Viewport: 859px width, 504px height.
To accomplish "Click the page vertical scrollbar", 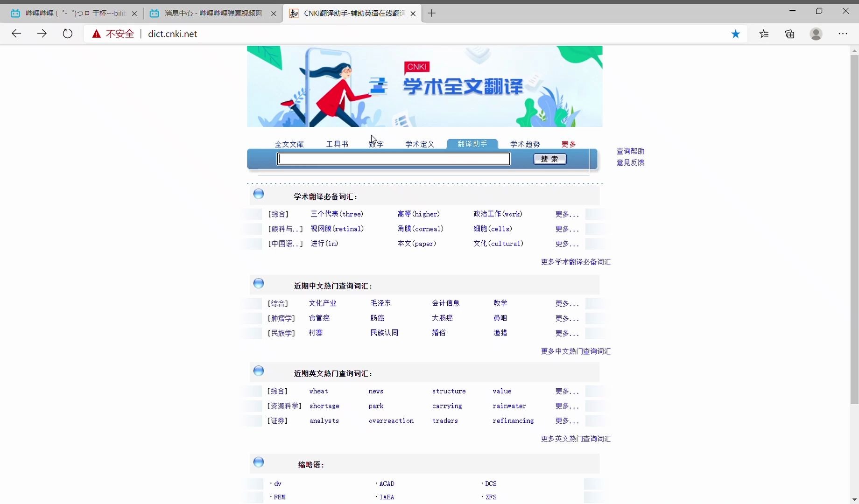I will tap(854, 229).
